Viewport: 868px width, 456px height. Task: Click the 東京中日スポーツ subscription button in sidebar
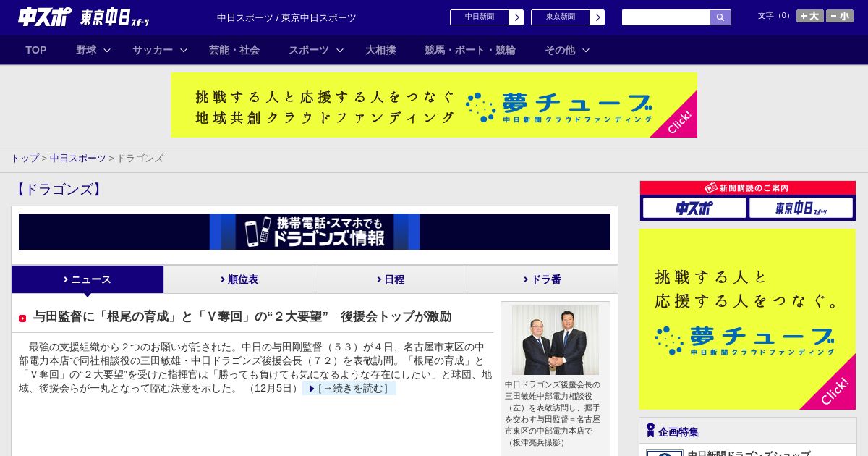pos(801,208)
